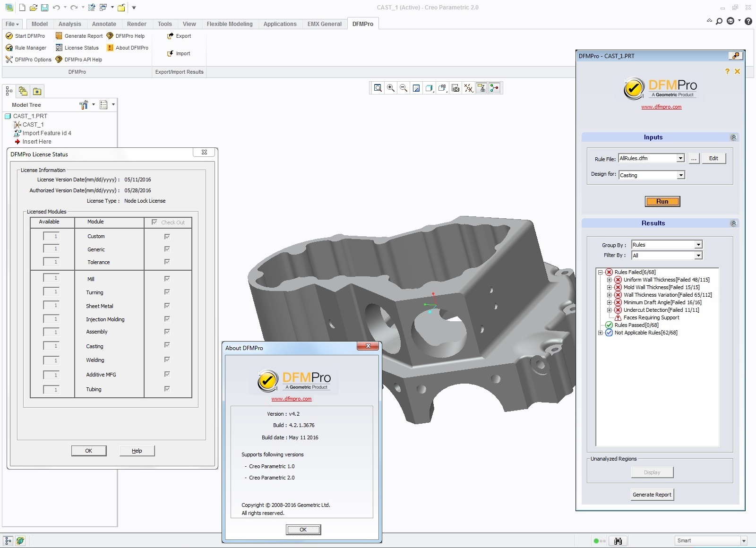The width and height of the screenshot is (756, 548).
Task: Open the File menu
Action: coord(12,24)
